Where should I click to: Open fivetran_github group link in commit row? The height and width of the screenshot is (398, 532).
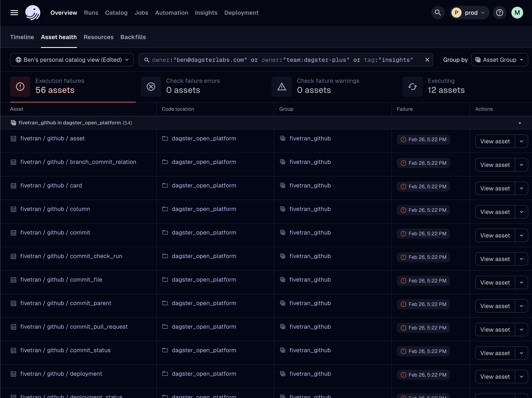pyautogui.click(x=310, y=233)
